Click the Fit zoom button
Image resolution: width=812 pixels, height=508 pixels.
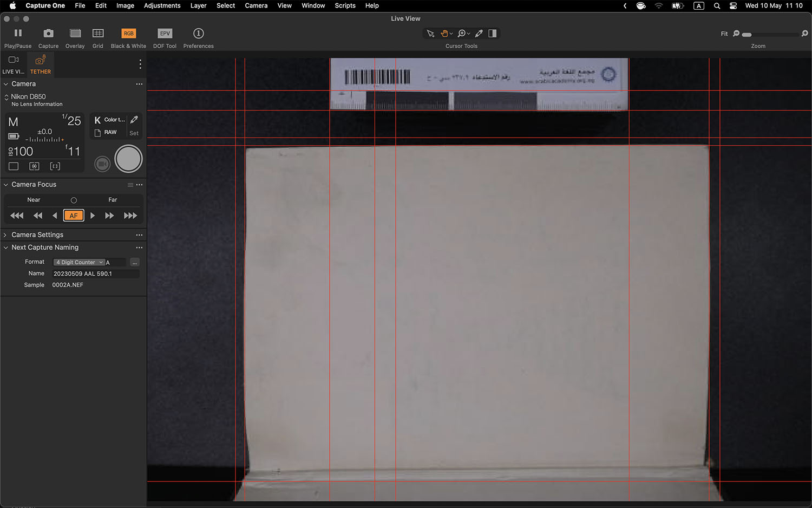(x=724, y=34)
